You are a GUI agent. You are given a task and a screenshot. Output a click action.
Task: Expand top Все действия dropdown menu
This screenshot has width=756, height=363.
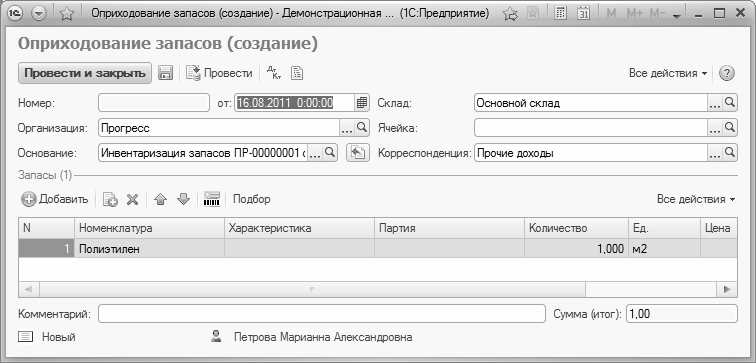click(x=668, y=73)
